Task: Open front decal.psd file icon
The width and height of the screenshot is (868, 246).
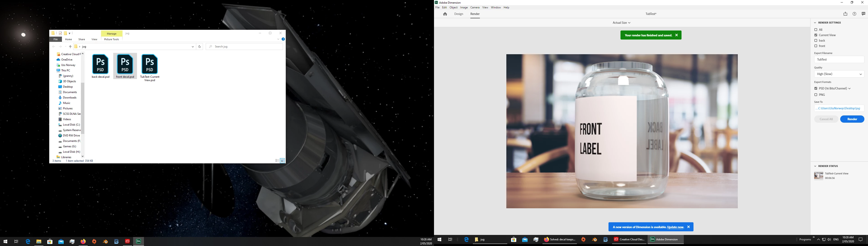Action: (x=125, y=64)
